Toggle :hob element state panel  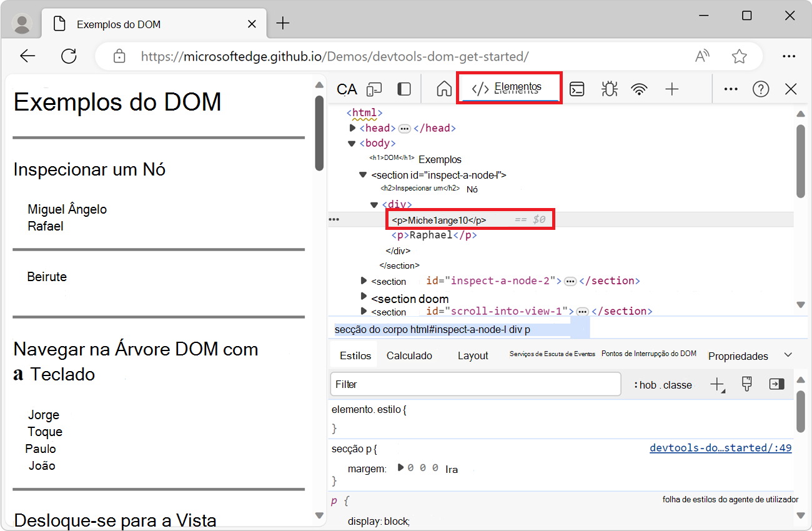click(646, 385)
